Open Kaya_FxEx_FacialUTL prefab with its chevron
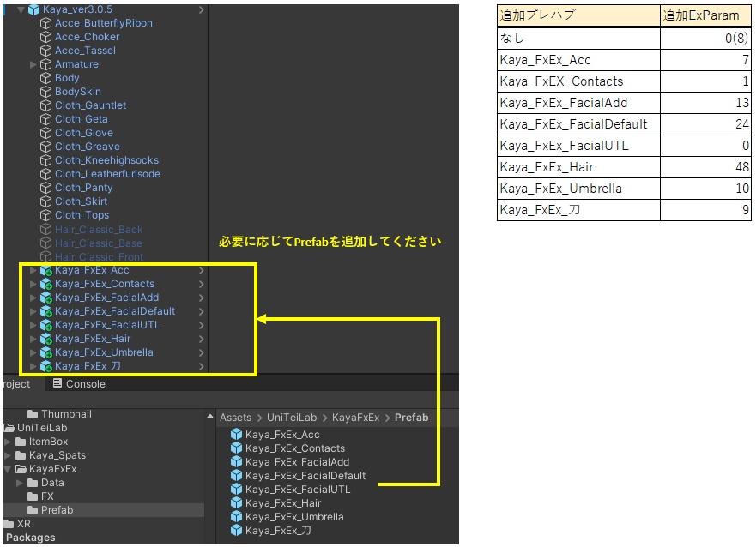The width and height of the screenshot is (756, 547). (x=202, y=326)
